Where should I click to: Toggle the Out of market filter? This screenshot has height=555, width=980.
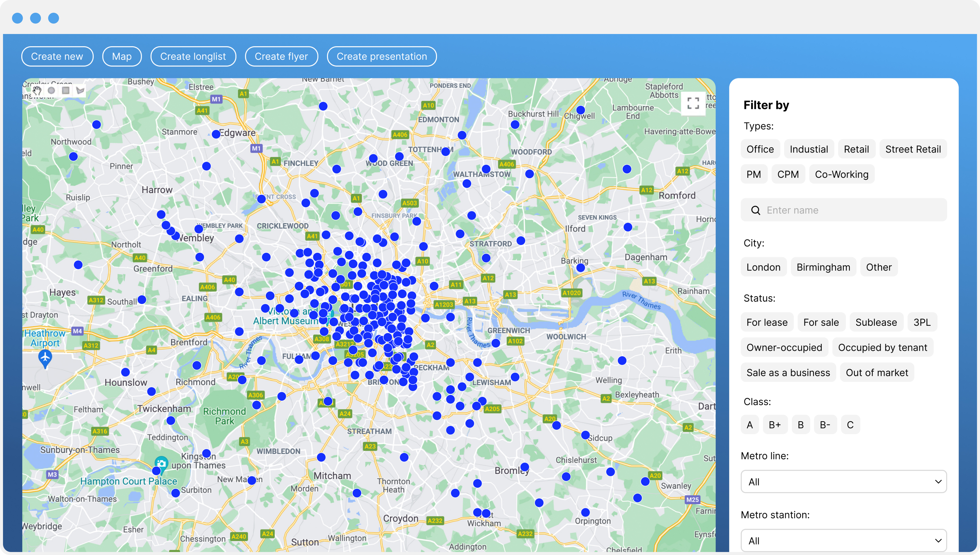coord(877,372)
